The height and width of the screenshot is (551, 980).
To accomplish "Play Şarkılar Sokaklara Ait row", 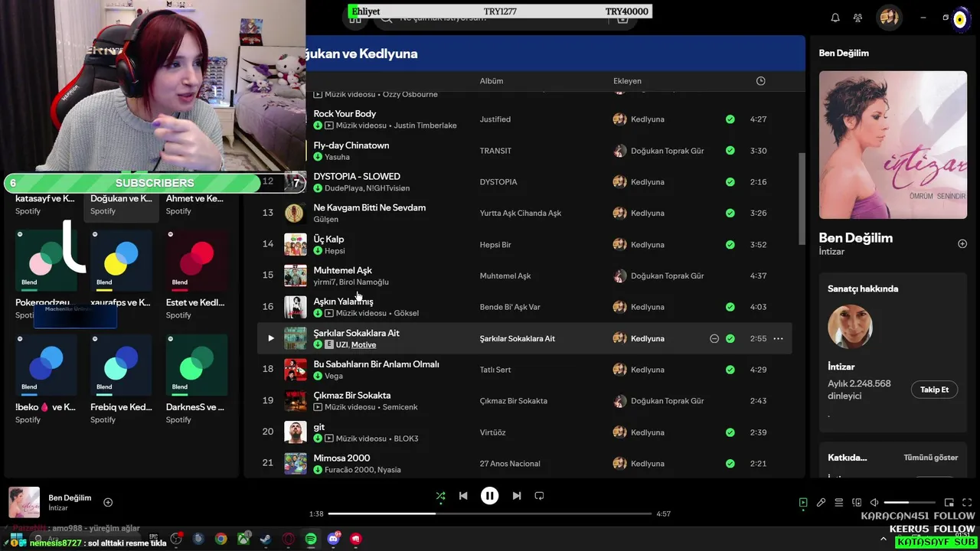I will click(270, 338).
